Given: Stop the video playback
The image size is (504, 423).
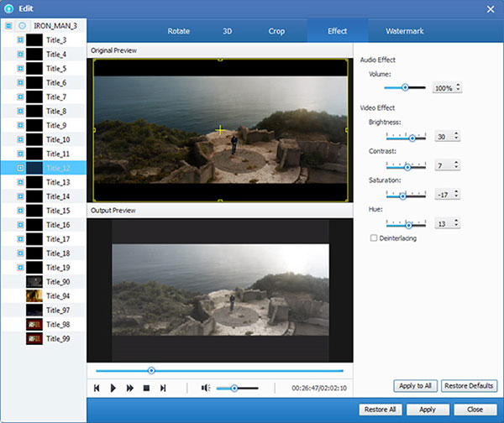Looking at the screenshot, I should pos(146,388).
